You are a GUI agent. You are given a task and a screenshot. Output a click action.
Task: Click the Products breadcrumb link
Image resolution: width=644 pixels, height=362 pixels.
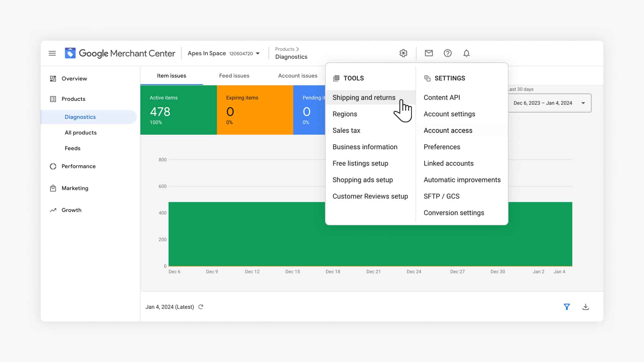pyautogui.click(x=284, y=49)
